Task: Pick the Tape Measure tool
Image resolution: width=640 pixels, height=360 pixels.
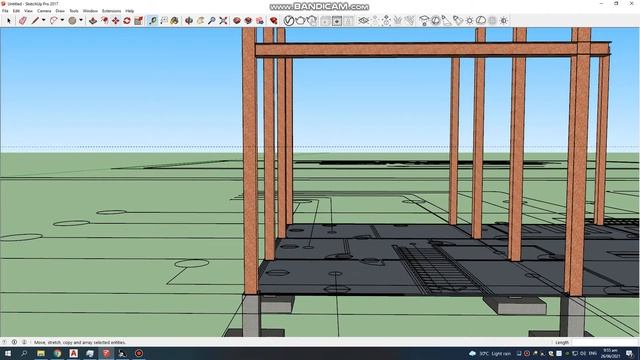Action: click(153, 20)
